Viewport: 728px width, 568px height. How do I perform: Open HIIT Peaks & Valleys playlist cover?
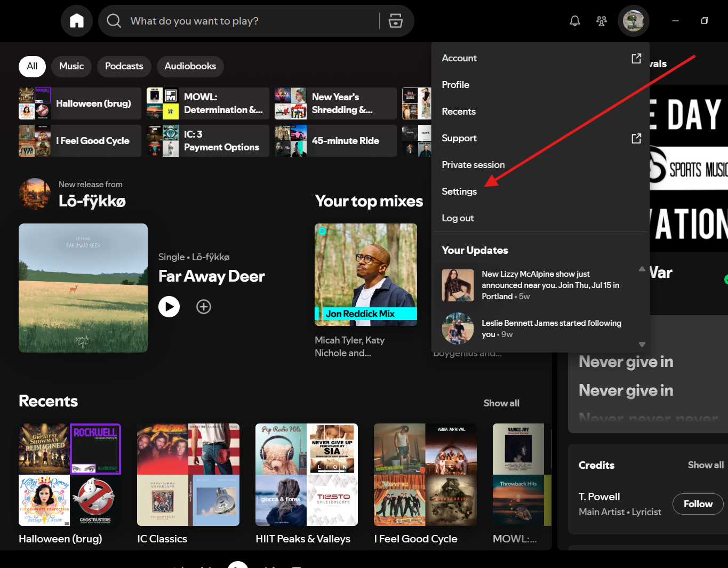(x=307, y=475)
